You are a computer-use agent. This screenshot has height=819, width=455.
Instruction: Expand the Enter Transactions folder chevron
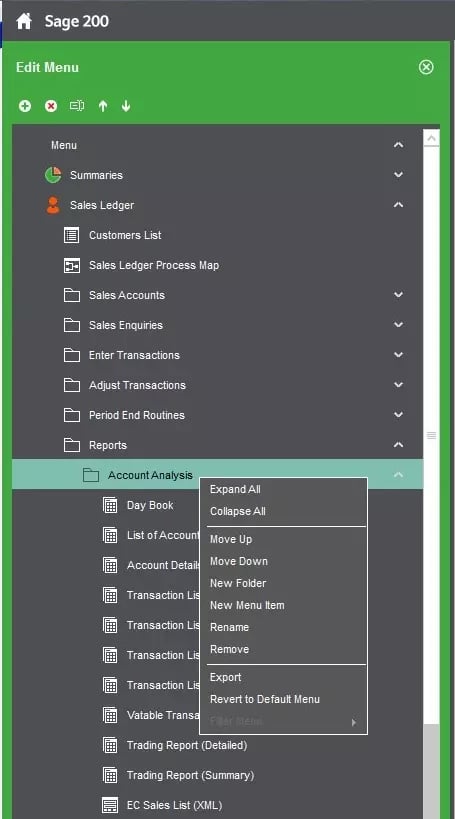[x=398, y=355]
